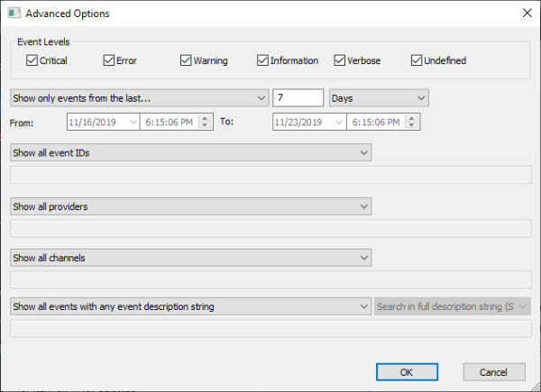The height and width of the screenshot is (392, 541).
Task: Open the Days time unit dropdown
Action: (379, 97)
